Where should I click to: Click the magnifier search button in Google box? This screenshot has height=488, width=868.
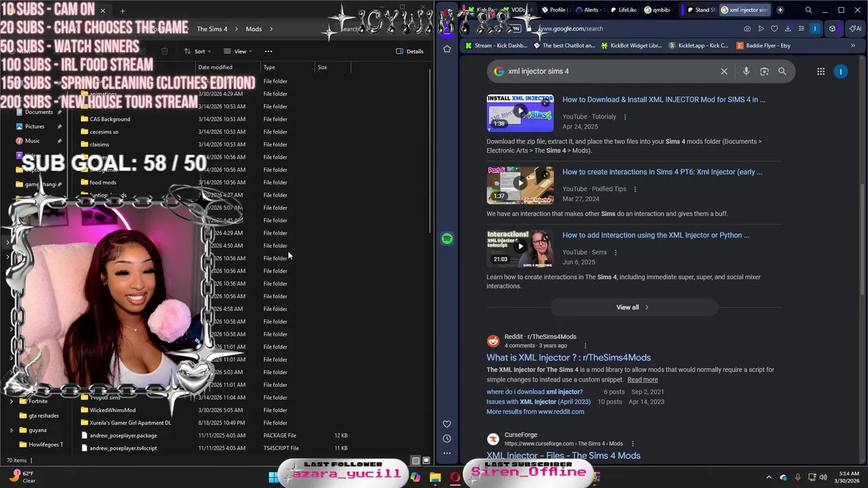(782, 71)
